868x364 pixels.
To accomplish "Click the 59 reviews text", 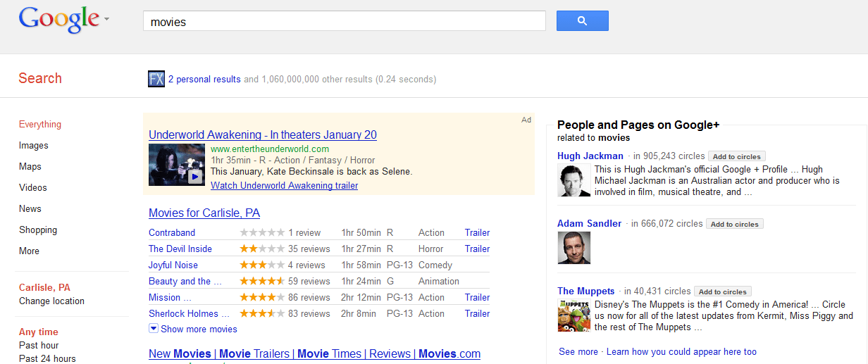I will [x=309, y=282].
